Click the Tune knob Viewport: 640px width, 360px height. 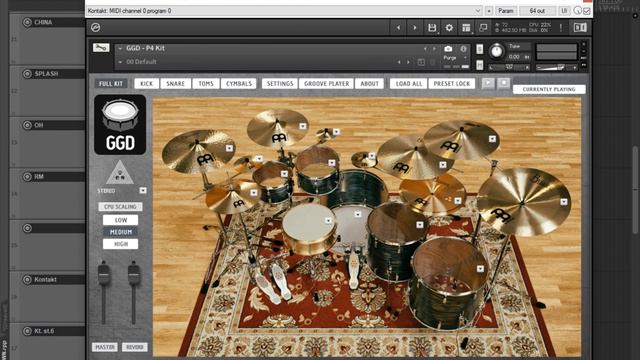[497, 51]
